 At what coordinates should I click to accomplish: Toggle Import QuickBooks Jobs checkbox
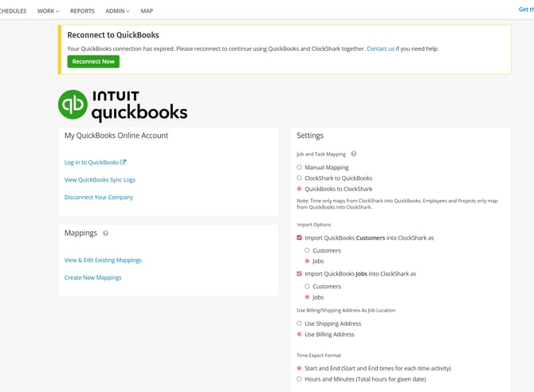point(299,274)
